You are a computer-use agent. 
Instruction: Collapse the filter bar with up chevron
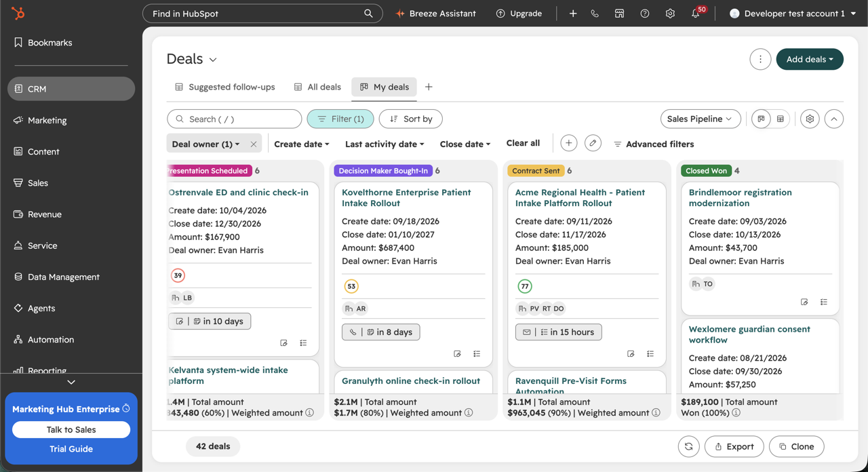point(834,119)
